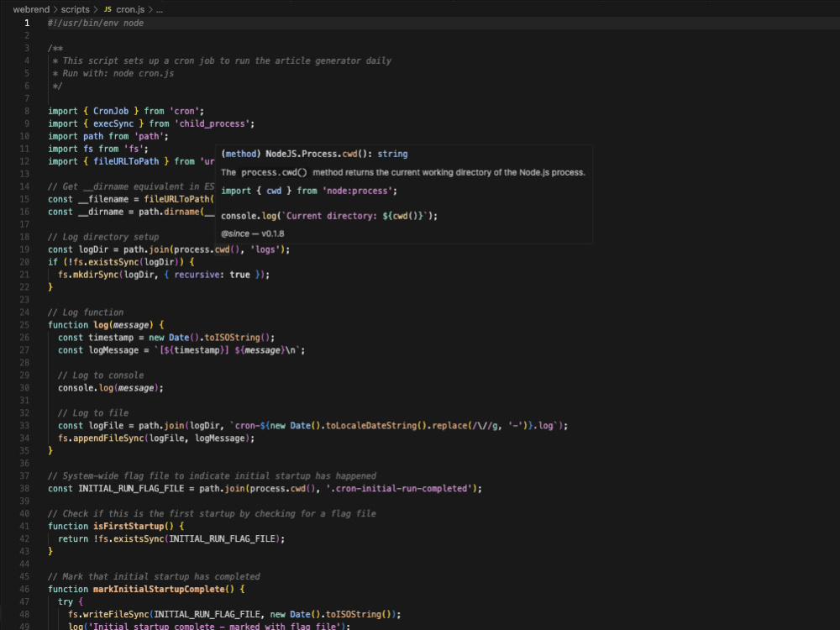Screen dimensions: 840x630
Task: Click 'cwd' on the logDir line
Action: [x=223, y=249]
